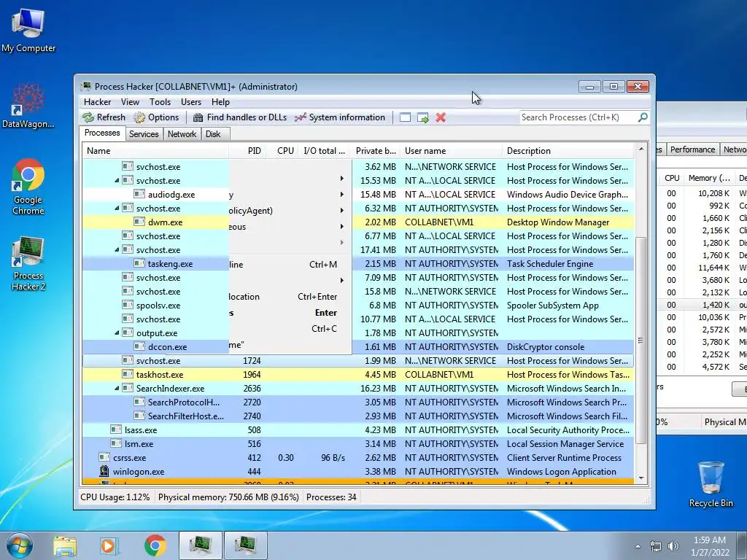This screenshot has width=747, height=560.
Task: Select the Processes tab
Action: [x=102, y=133]
